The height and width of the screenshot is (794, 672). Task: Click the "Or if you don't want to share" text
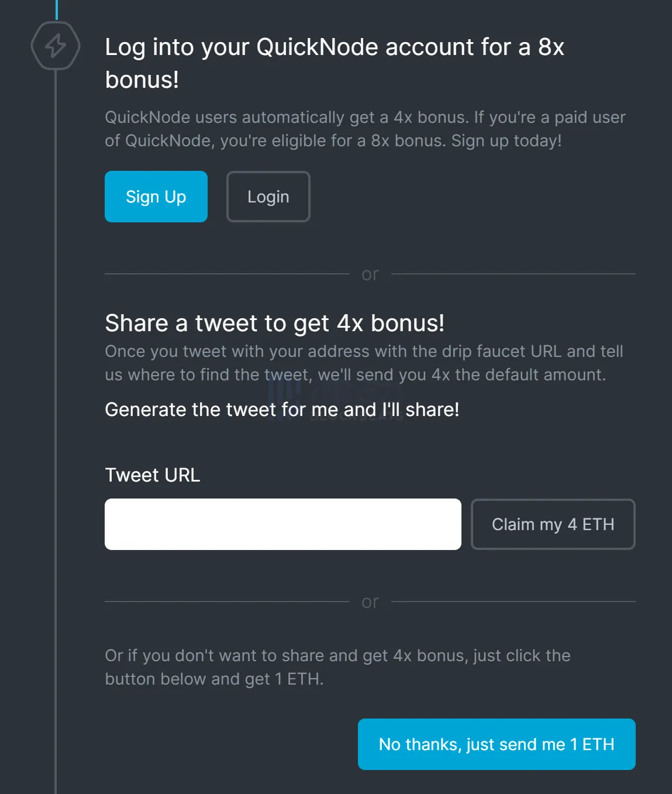337,667
